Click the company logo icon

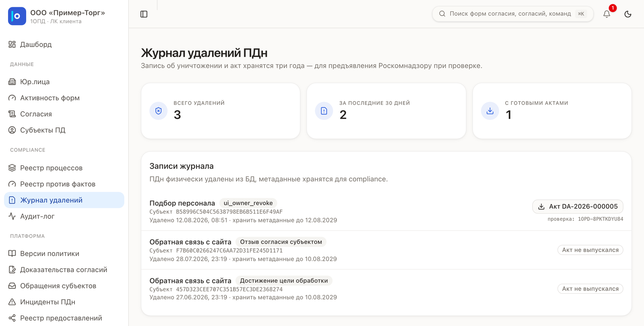tap(17, 16)
